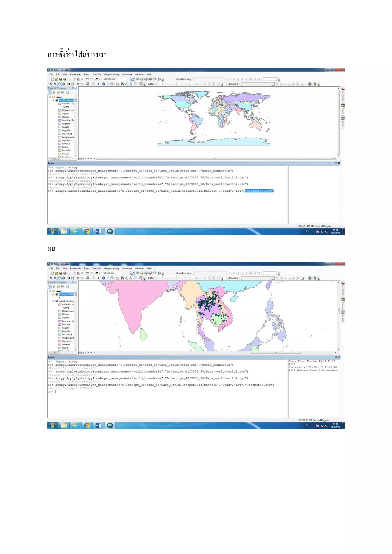Click Go To XY icon in Hotspot130360 window

131,278
